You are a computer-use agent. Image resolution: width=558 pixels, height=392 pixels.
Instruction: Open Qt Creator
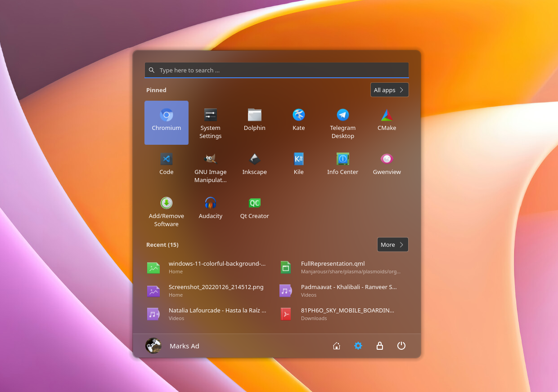click(255, 210)
